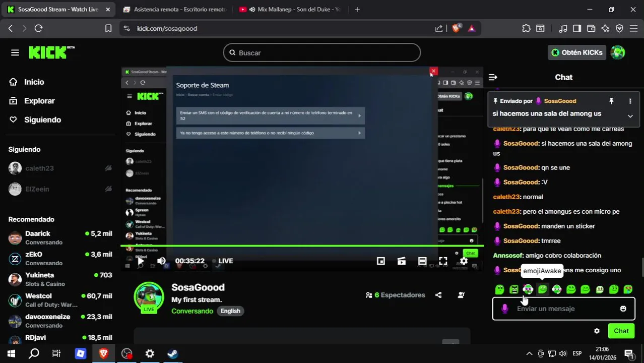644x363 pixels.
Task: Open the user profile avatar menu
Action: click(618, 52)
